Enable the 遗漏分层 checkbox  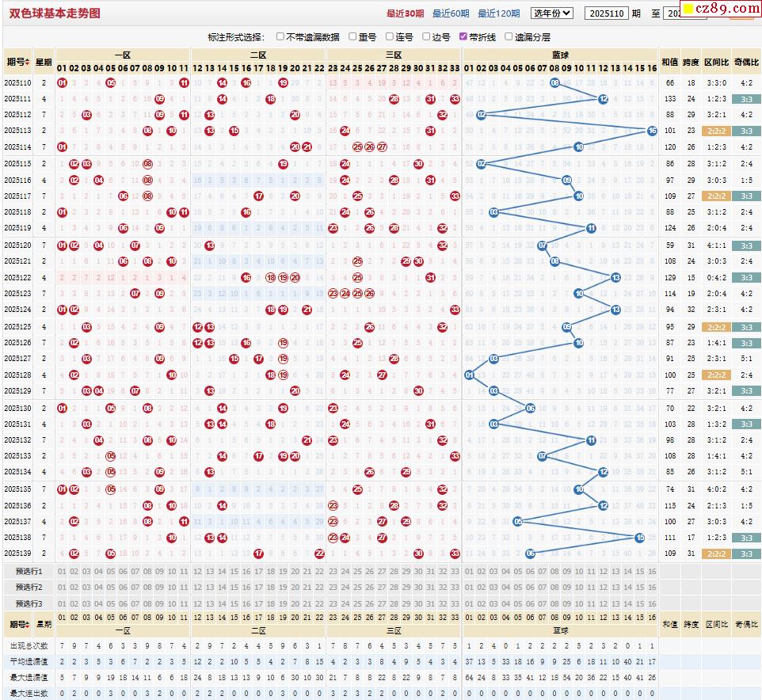509,36
